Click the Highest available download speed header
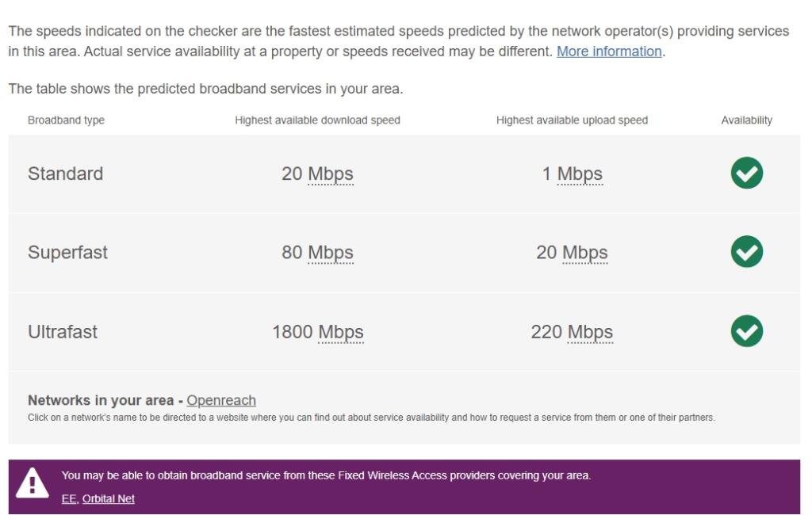 [x=317, y=120]
